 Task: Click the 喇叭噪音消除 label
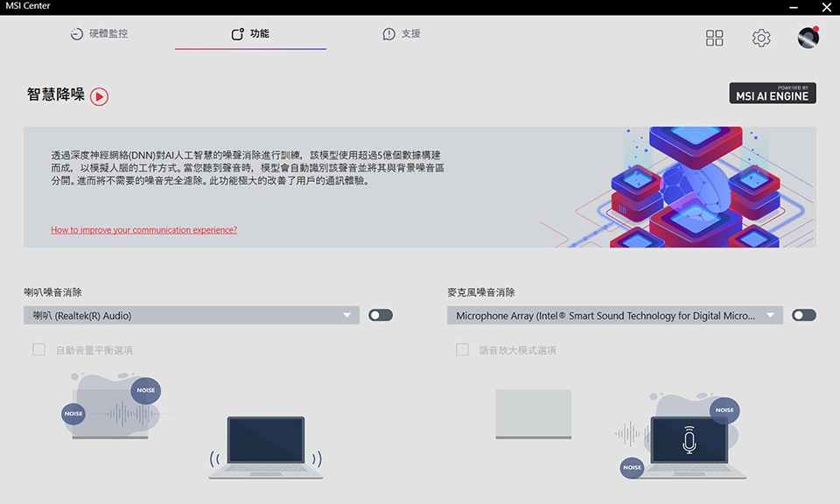52,292
